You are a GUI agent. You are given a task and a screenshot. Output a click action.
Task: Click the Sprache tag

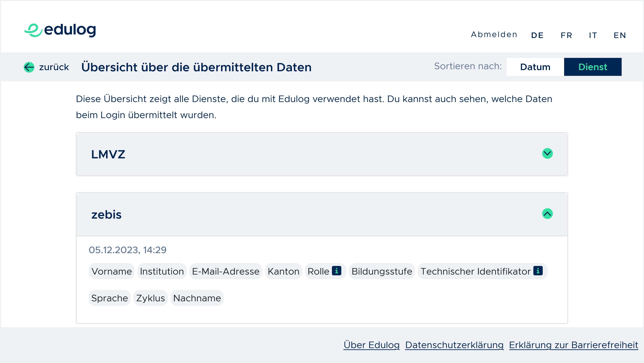click(x=109, y=298)
